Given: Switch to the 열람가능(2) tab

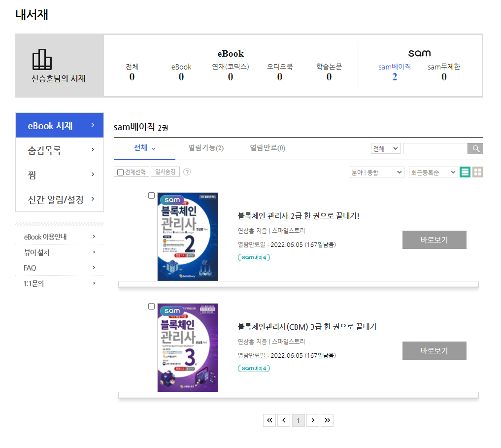Looking at the screenshot, I should 206,148.
